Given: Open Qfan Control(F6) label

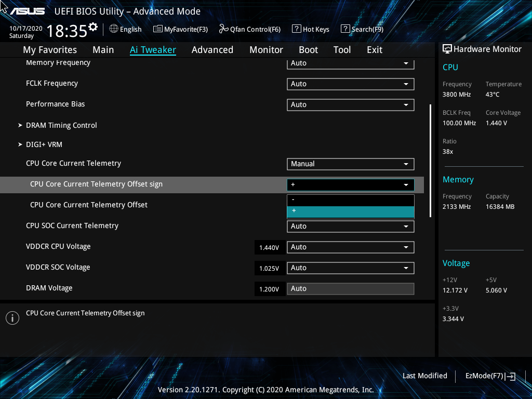Looking at the screenshot, I should [x=255, y=29].
